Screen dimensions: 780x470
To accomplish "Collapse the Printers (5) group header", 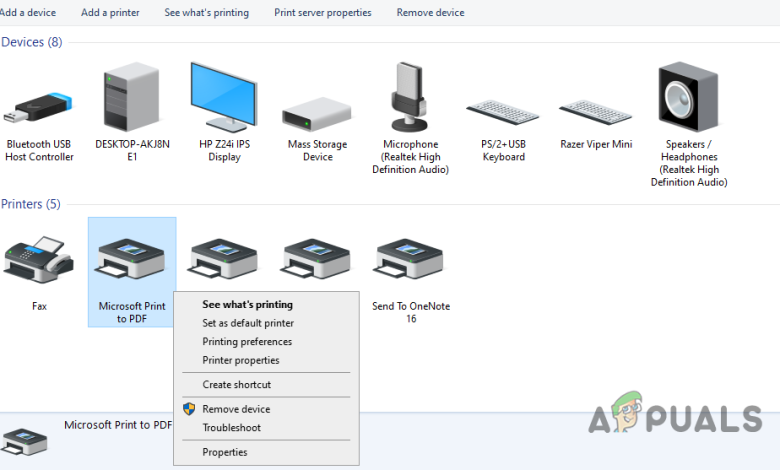I will point(31,204).
